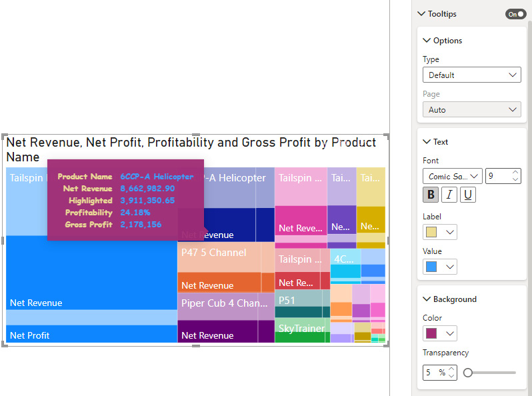Screen dimensions: 532x396
Task: Click the Transparency slider handle
Action: [468, 373]
